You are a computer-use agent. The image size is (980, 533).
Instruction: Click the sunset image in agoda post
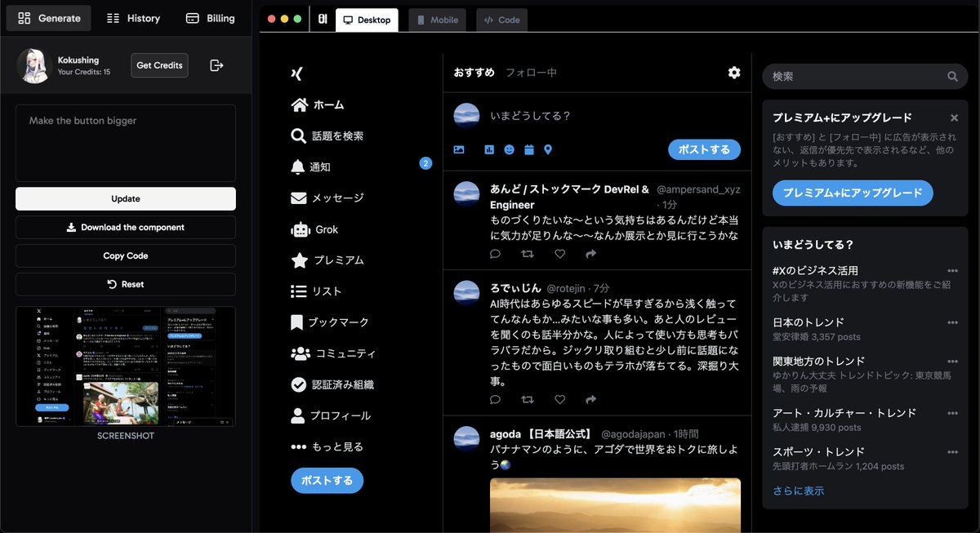[x=615, y=505]
